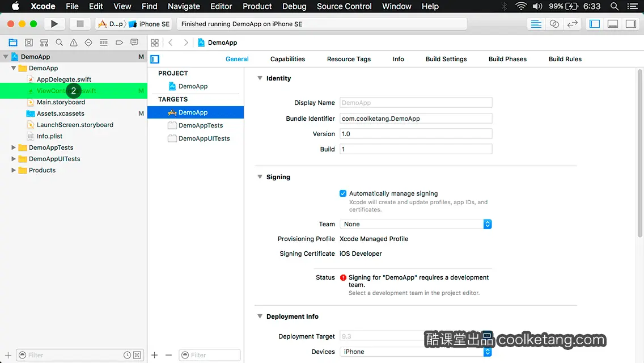Open the Breakpoint navigator icon
The image size is (644, 363).
(x=119, y=43)
